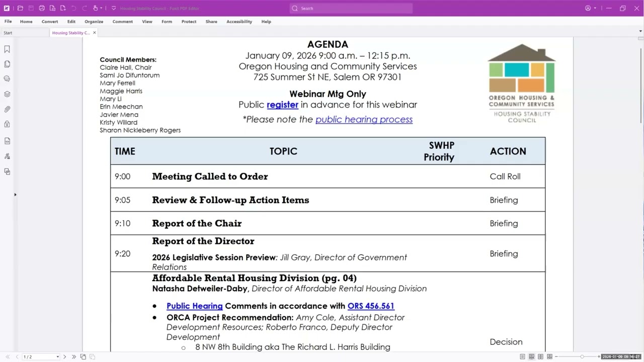Image resolution: width=644 pixels, height=362 pixels.
Task: Click the Redo arrow icon
Action: pyautogui.click(x=84, y=8)
